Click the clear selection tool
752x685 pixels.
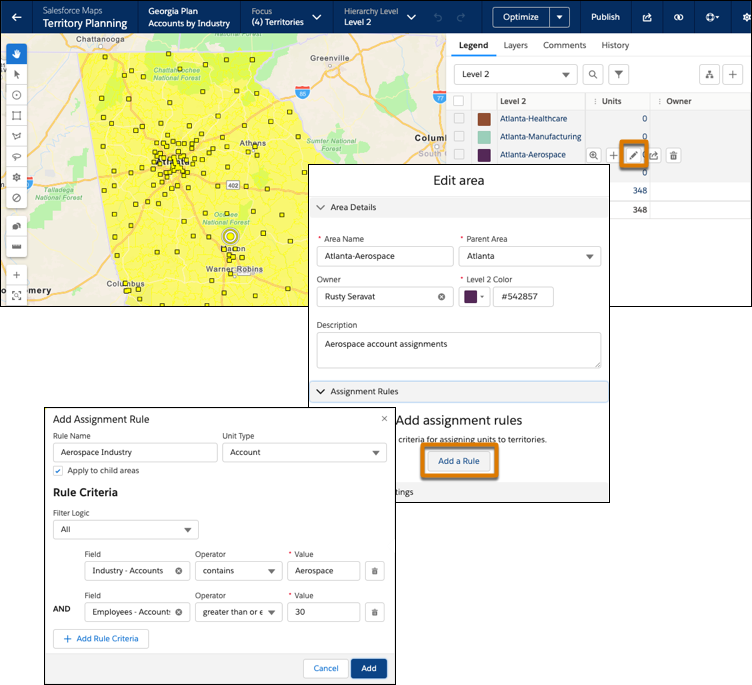pos(17,198)
